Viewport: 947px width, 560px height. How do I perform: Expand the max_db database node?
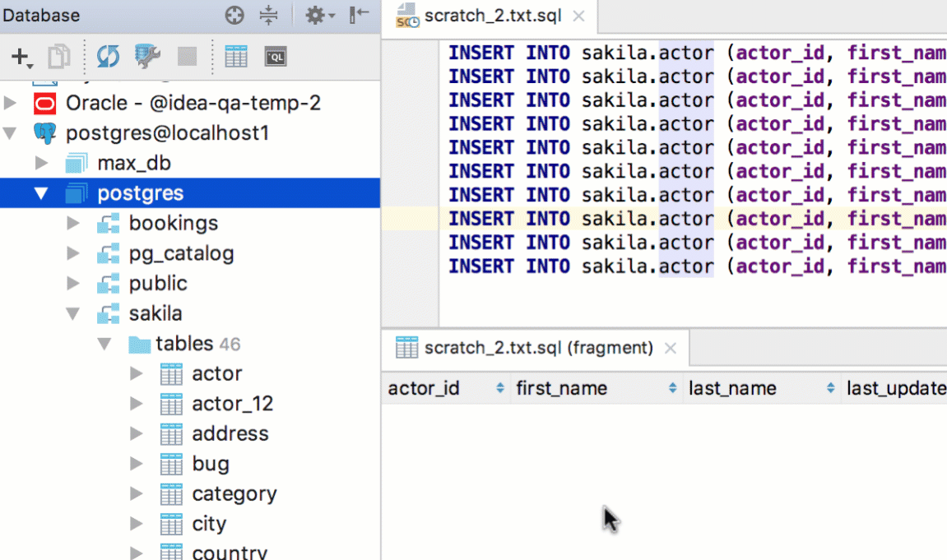(x=42, y=163)
